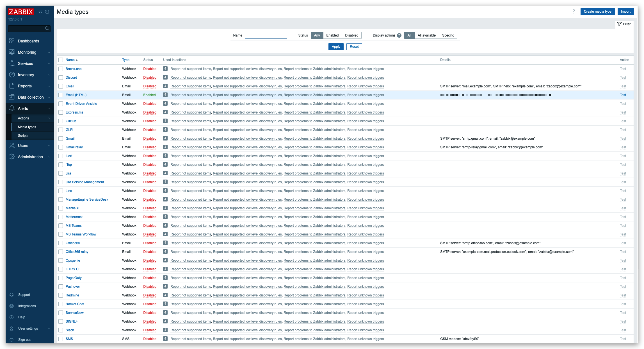
Task: Click the sidebar search magnifier icon
Action: pos(47,28)
